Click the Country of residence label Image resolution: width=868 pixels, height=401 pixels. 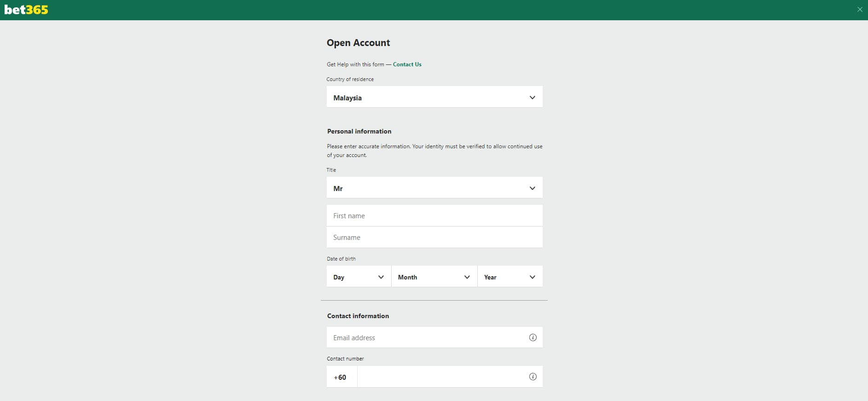click(x=350, y=79)
